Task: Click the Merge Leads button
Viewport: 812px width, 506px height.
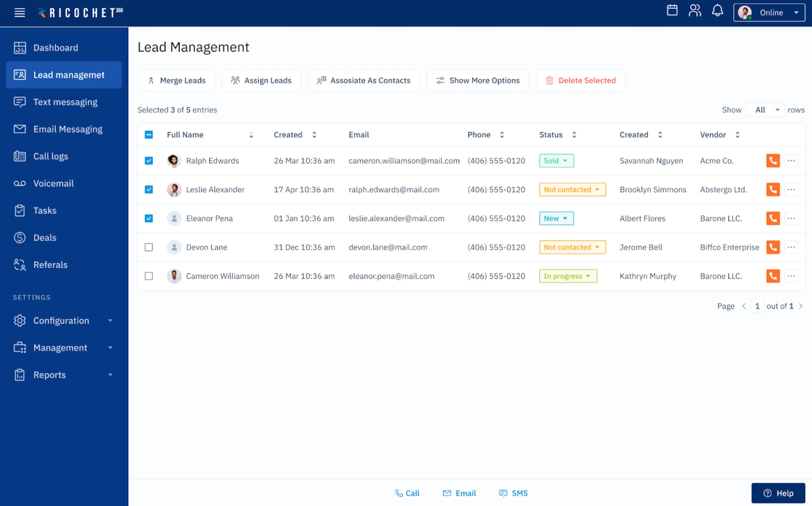Action: coord(176,80)
